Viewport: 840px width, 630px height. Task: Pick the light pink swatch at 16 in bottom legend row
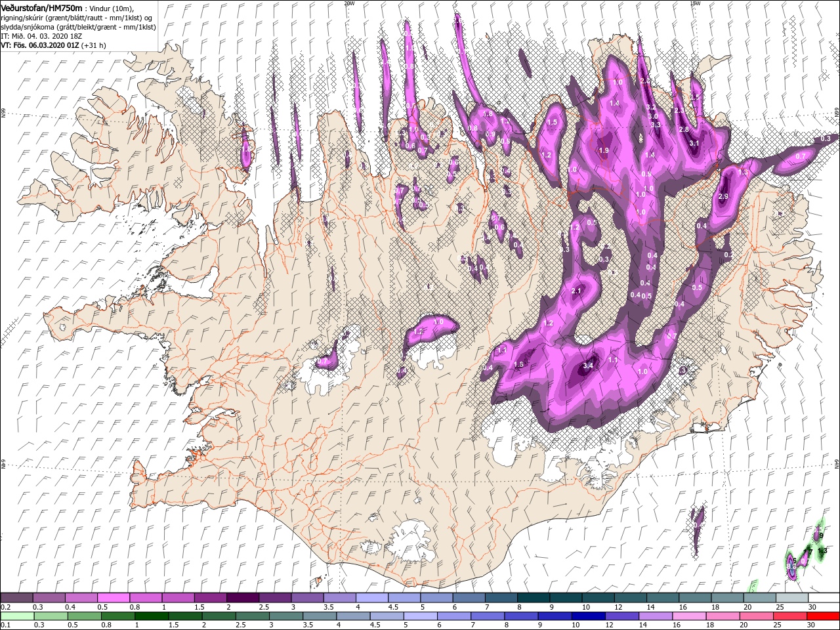(689, 616)
